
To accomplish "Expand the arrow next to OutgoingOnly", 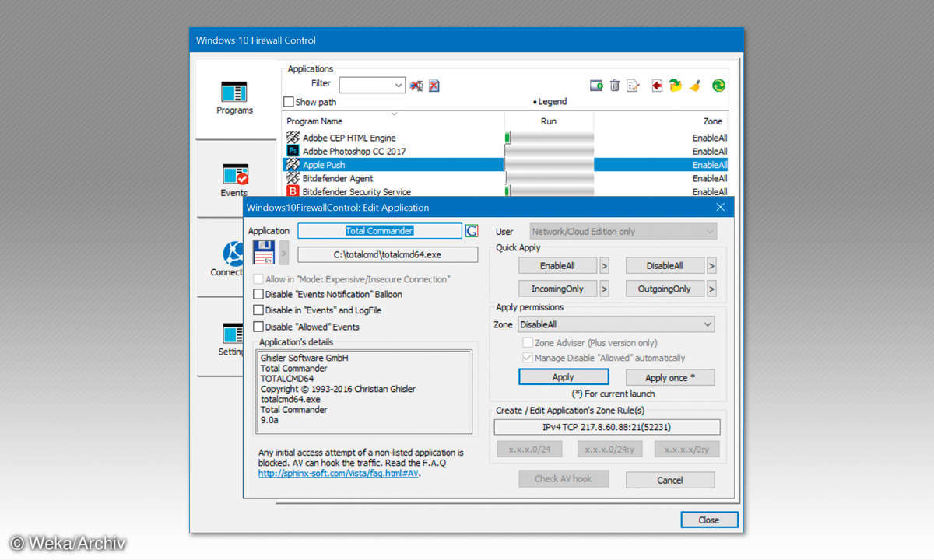I will (x=712, y=289).
